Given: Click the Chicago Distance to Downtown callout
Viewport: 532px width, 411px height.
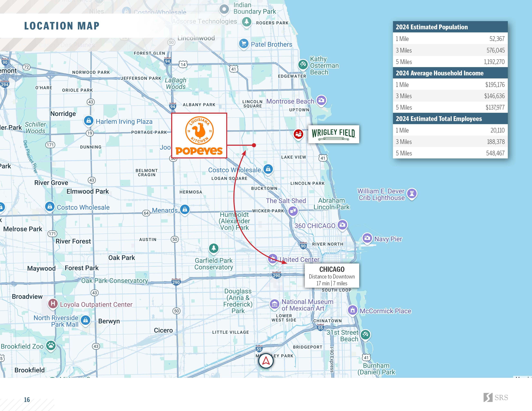Looking at the screenshot, I should [332, 276].
